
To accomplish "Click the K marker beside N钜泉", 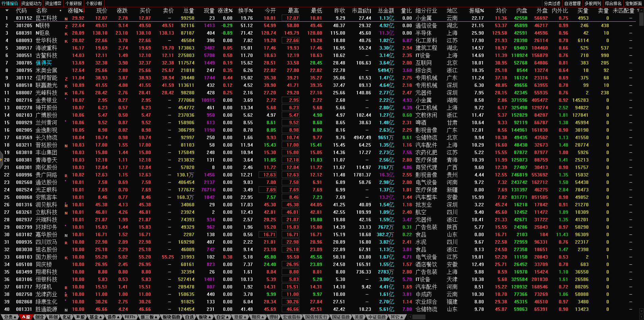I will [x=66, y=34].
